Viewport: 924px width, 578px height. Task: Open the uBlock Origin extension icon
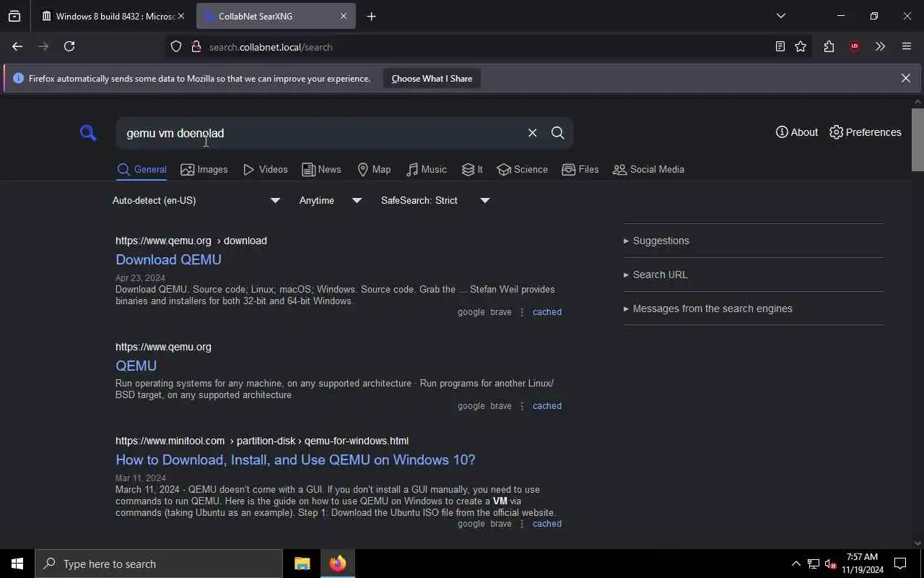coord(855,46)
